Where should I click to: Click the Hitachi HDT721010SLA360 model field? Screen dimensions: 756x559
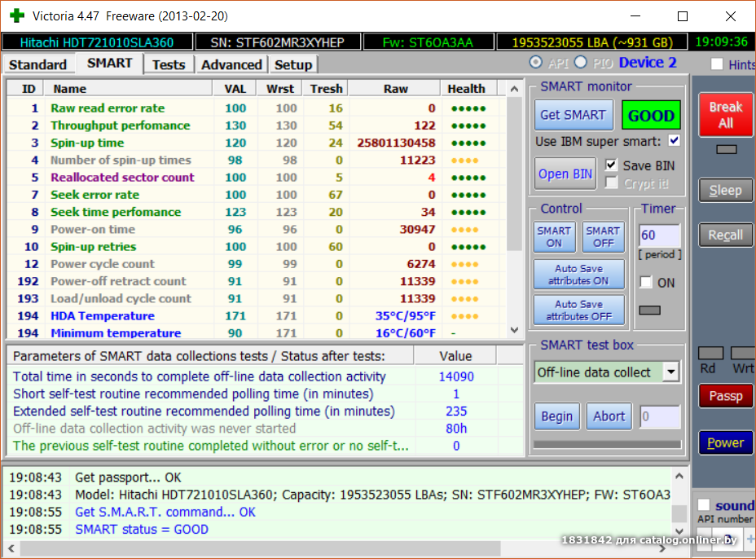coord(97,42)
